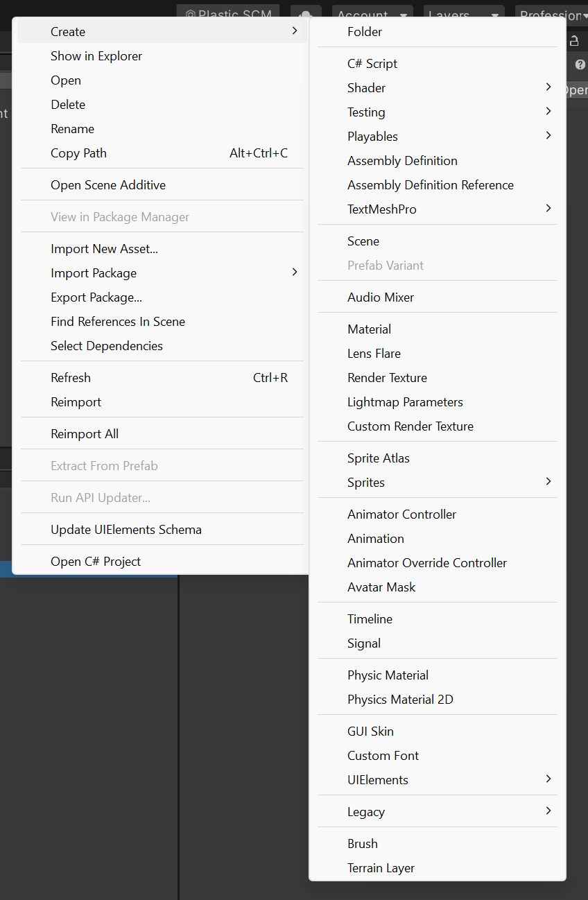Choose Export Package...
Viewport: 588px width, 900px height.
click(162, 297)
